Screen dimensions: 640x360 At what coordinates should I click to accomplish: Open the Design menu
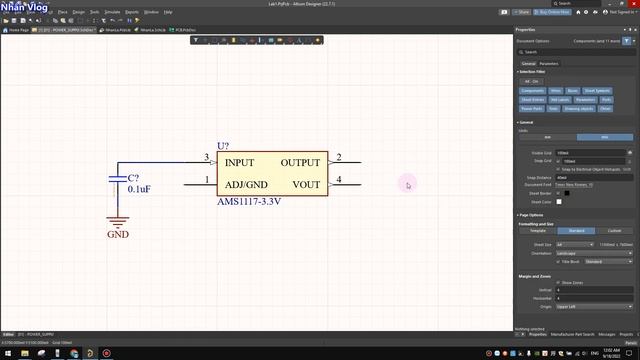coord(78,12)
